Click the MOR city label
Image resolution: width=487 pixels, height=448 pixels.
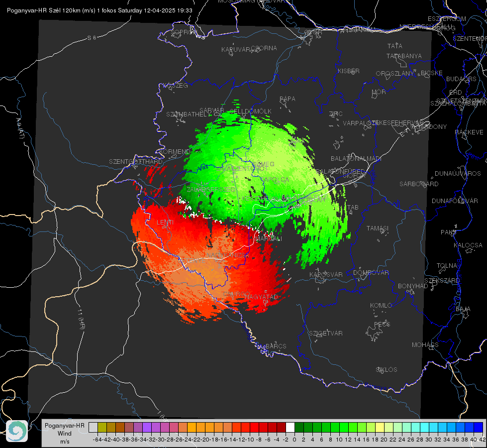click(379, 92)
